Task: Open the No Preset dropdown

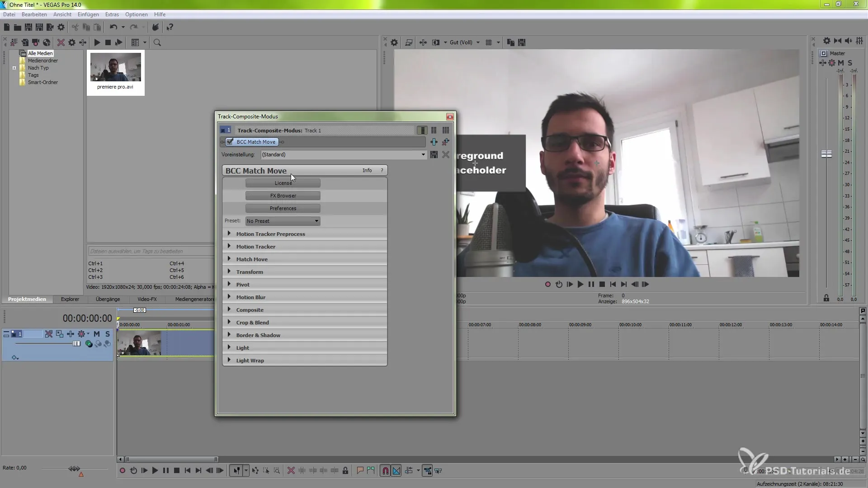Action: tap(283, 221)
